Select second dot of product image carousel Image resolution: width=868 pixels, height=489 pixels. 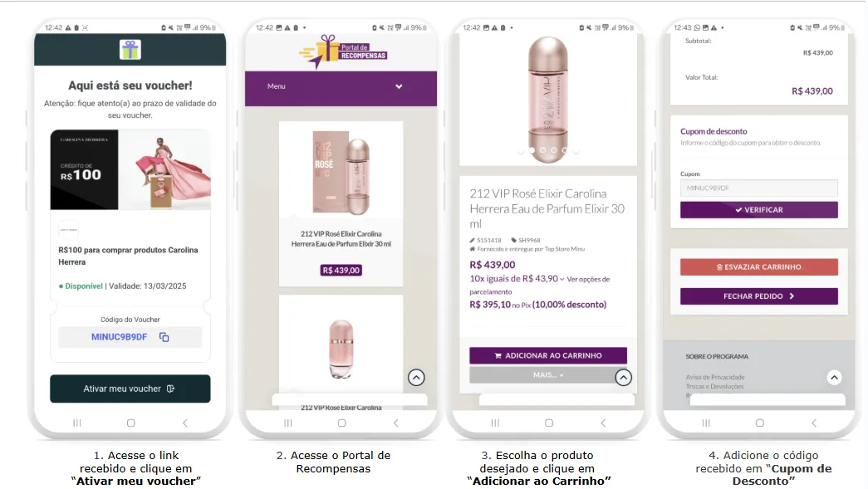tap(532, 150)
